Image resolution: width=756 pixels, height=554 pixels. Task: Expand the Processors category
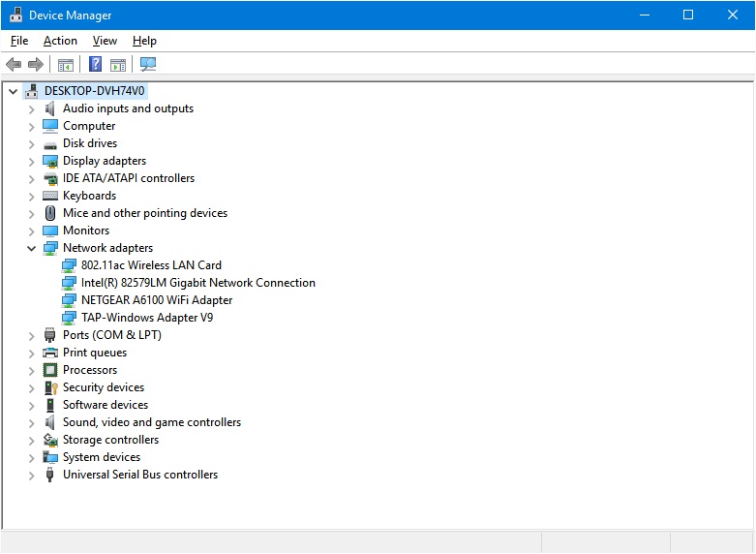pos(31,371)
